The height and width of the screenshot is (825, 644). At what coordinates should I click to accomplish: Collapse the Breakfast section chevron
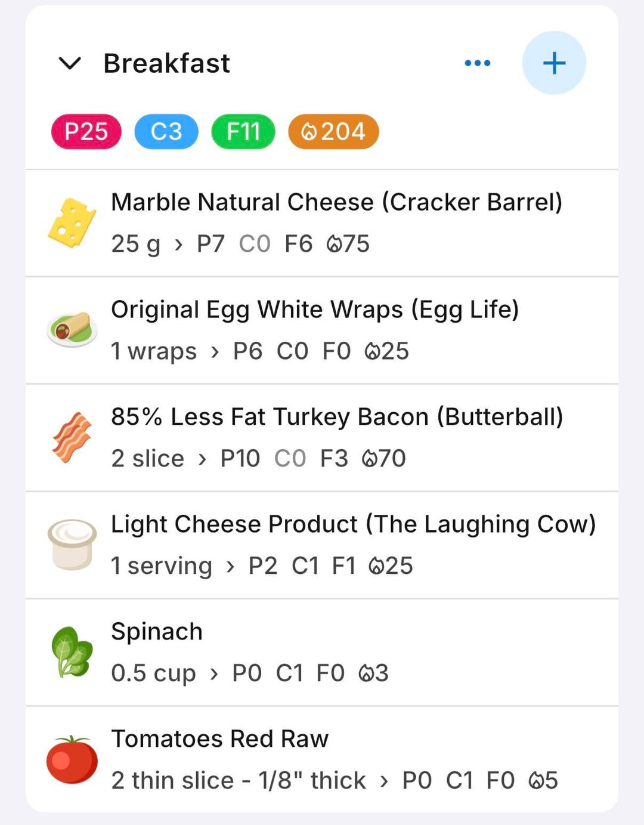pyautogui.click(x=70, y=63)
